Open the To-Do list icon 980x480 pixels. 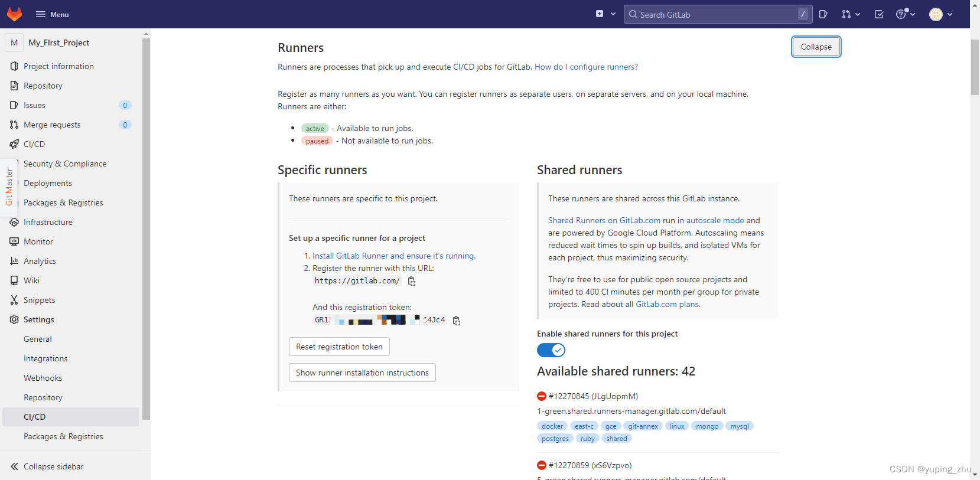879,14
